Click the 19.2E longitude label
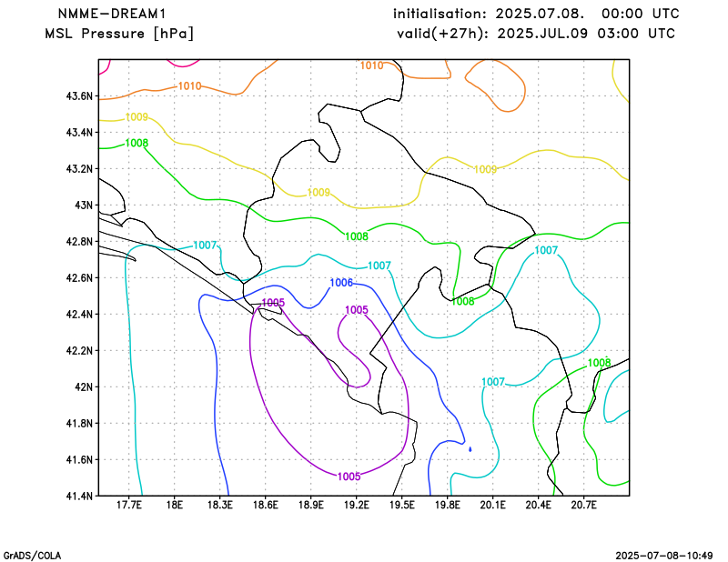Image resolution: width=728 pixels, height=562 pixels. tap(357, 505)
